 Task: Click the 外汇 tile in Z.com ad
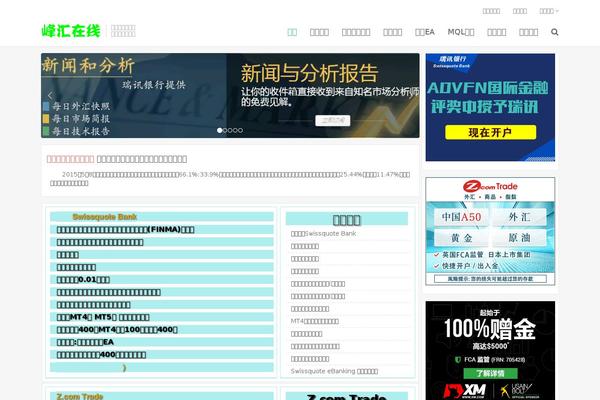(x=519, y=217)
